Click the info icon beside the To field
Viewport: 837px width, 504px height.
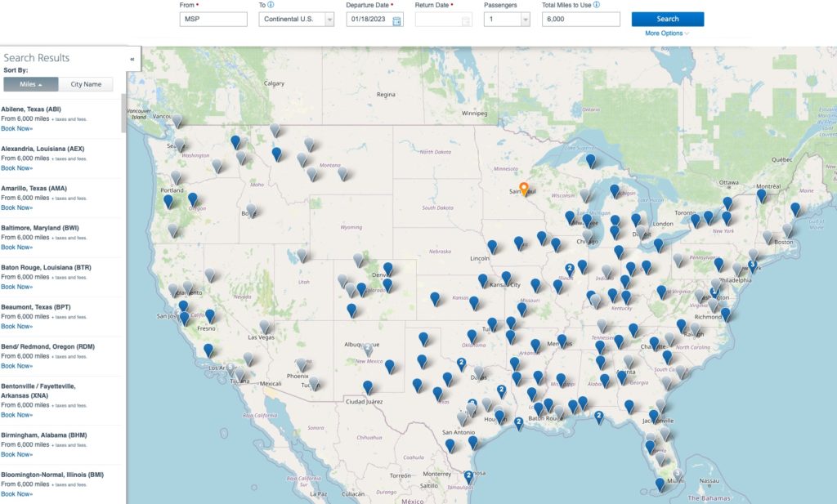coord(270,5)
